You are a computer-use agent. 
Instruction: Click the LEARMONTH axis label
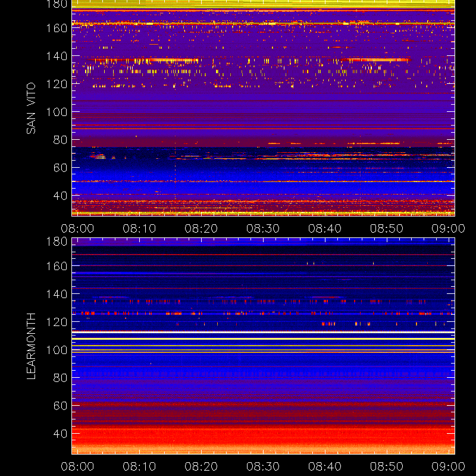(31, 346)
